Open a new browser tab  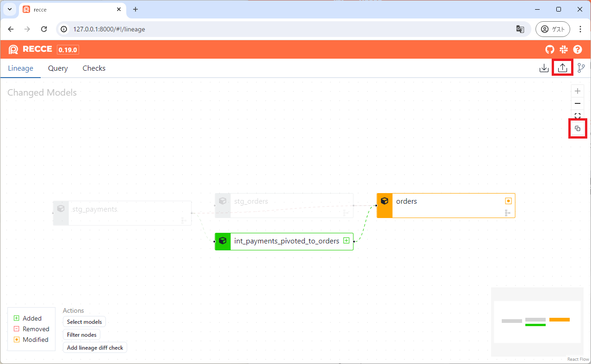pyautogui.click(x=135, y=9)
